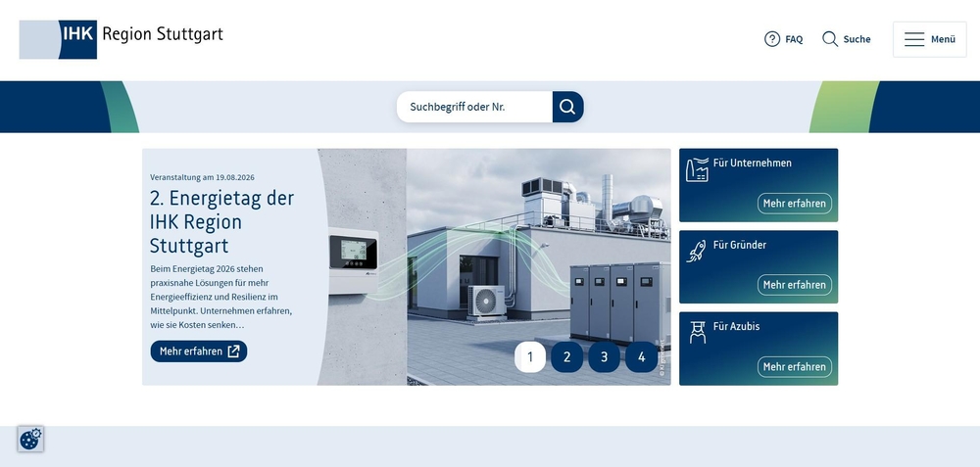
Task: Submit search with the blue magnifier button
Action: (567, 107)
